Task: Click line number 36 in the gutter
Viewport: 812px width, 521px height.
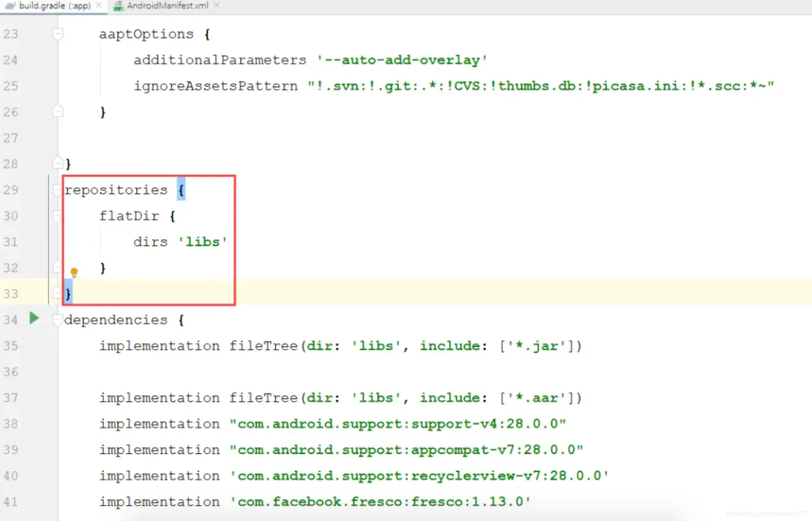Action: pos(11,372)
